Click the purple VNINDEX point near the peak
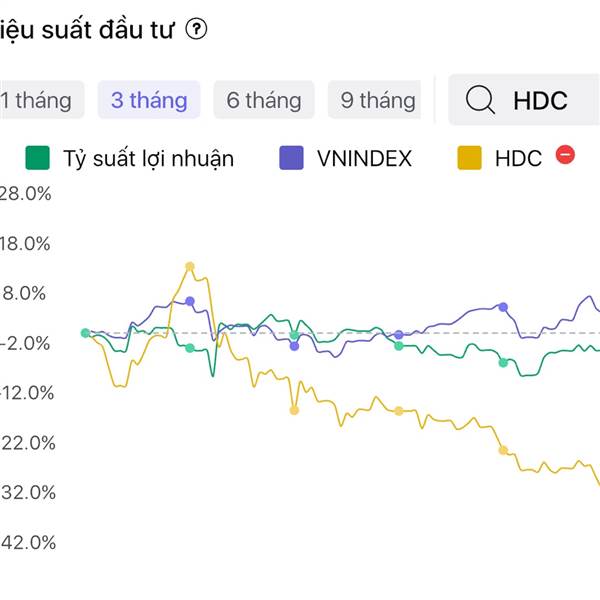The image size is (600, 600). (x=190, y=301)
